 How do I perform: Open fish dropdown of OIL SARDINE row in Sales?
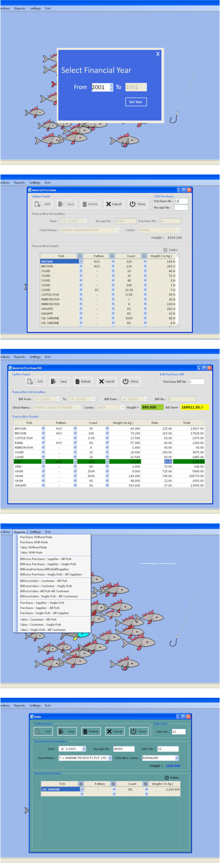pyautogui.click(x=82, y=789)
